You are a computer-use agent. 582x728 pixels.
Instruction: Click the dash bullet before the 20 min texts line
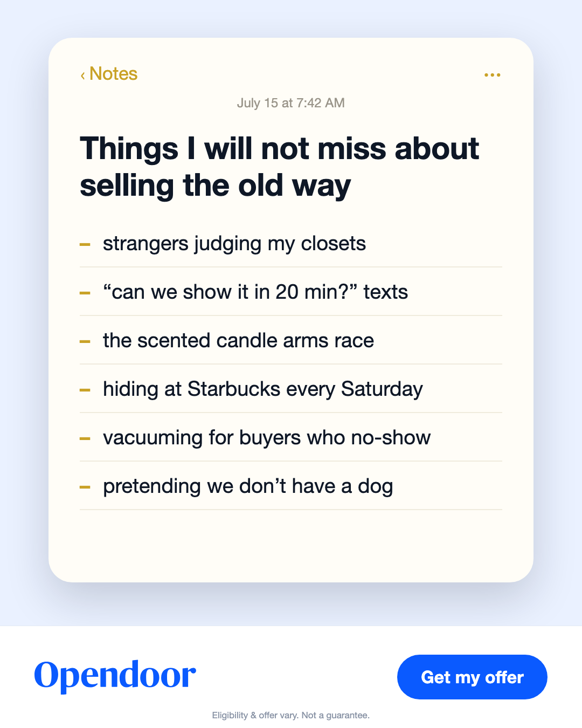pyautogui.click(x=85, y=293)
